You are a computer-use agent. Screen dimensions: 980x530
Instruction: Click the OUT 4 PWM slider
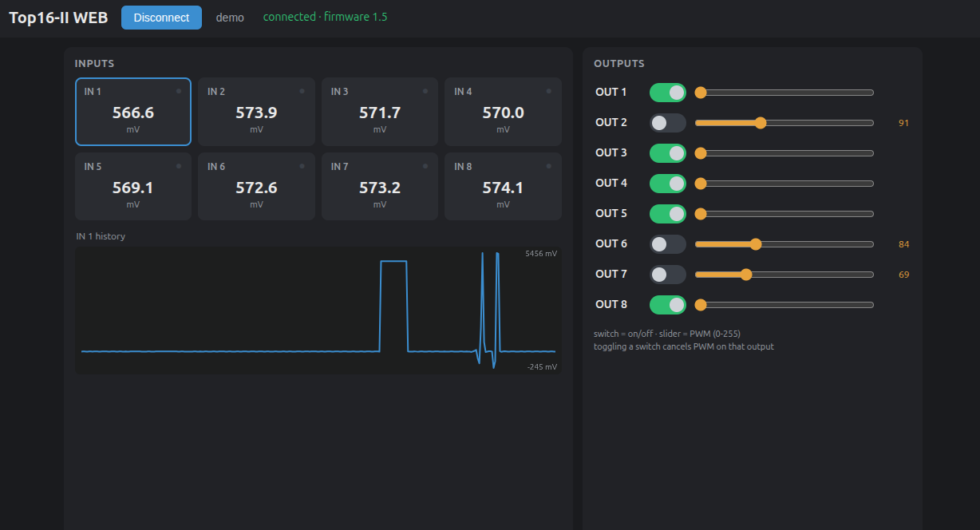[784, 184]
